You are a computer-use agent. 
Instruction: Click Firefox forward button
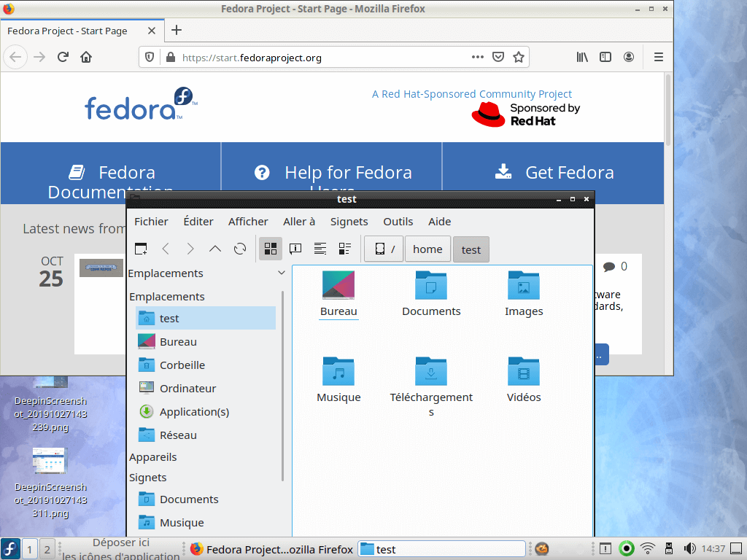coord(39,57)
